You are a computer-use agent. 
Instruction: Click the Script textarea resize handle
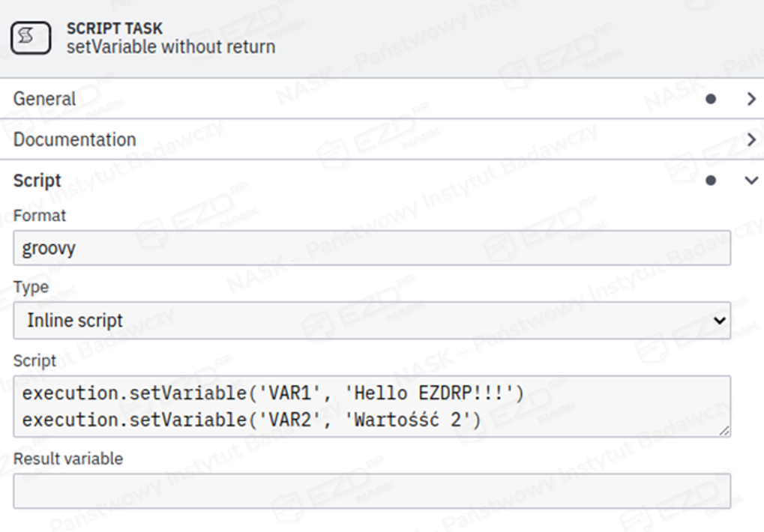[724, 430]
